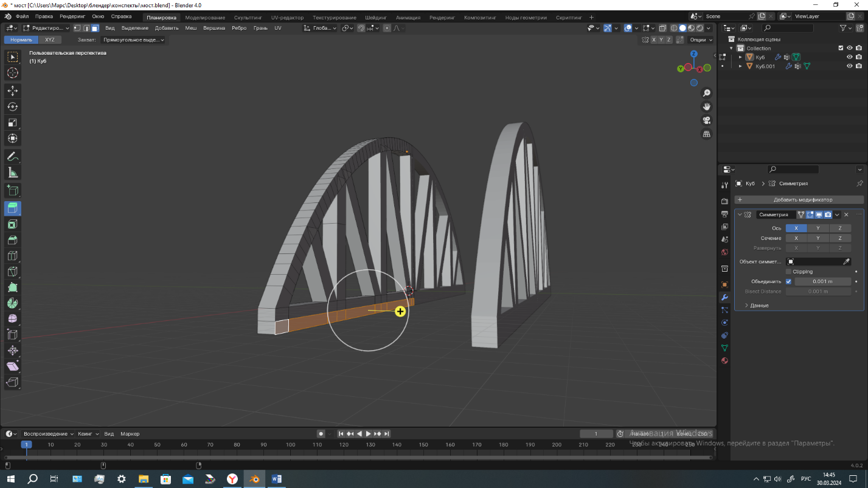The height and width of the screenshot is (488, 868).
Task: Choose the 3D Cursor tool
Action: [x=12, y=73]
